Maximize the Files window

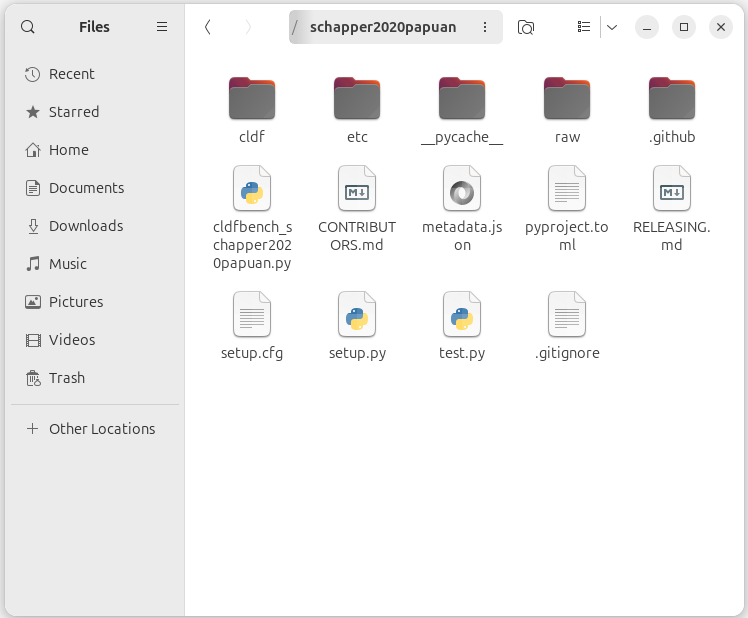coord(684,27)
